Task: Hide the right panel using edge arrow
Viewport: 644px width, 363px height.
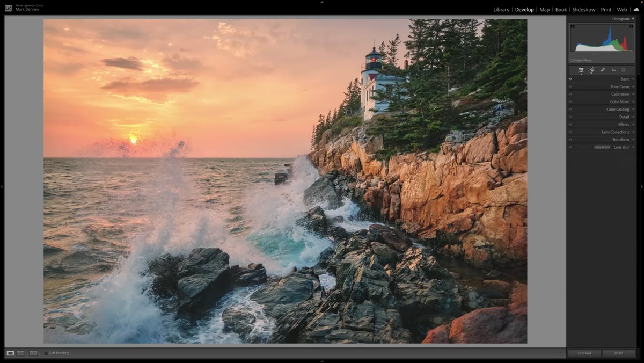Action: (642, 186)
